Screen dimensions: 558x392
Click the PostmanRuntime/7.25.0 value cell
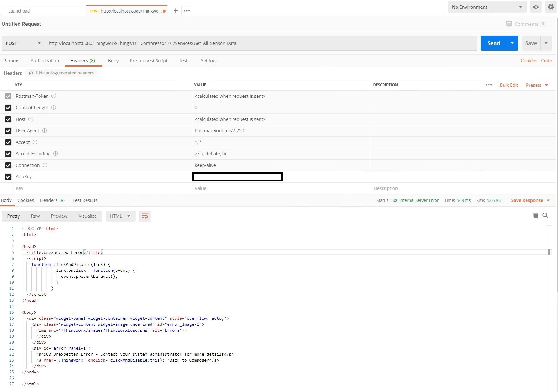(x=281, y=131)
